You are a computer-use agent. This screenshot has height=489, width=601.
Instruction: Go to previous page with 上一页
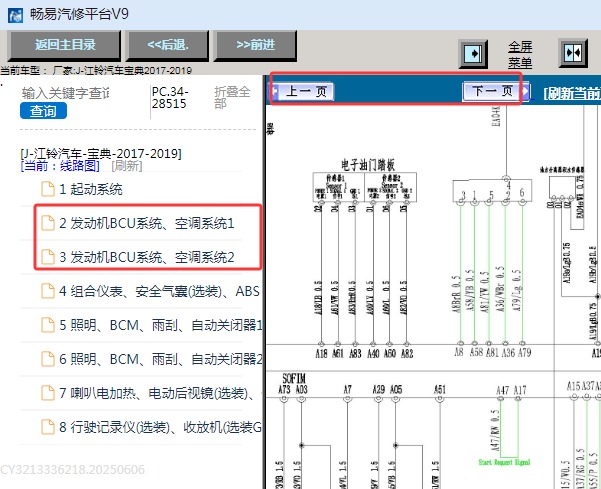click(303, 92)
